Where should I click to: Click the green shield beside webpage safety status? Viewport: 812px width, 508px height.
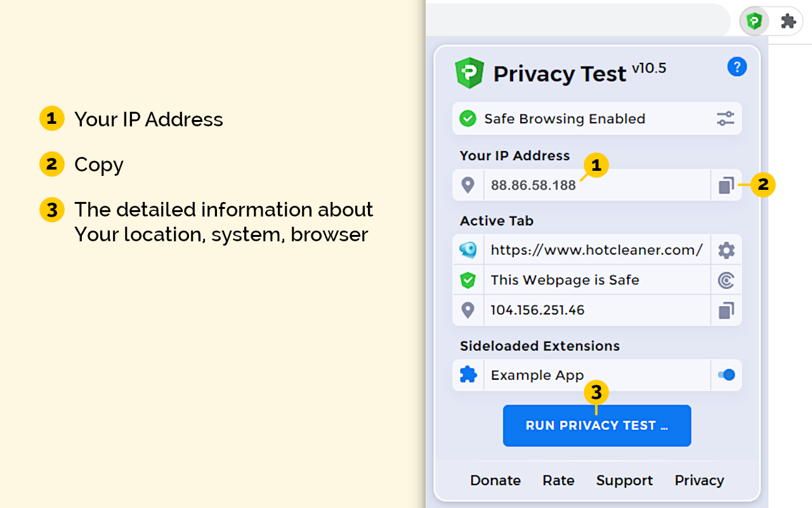[x=468, y=279]
